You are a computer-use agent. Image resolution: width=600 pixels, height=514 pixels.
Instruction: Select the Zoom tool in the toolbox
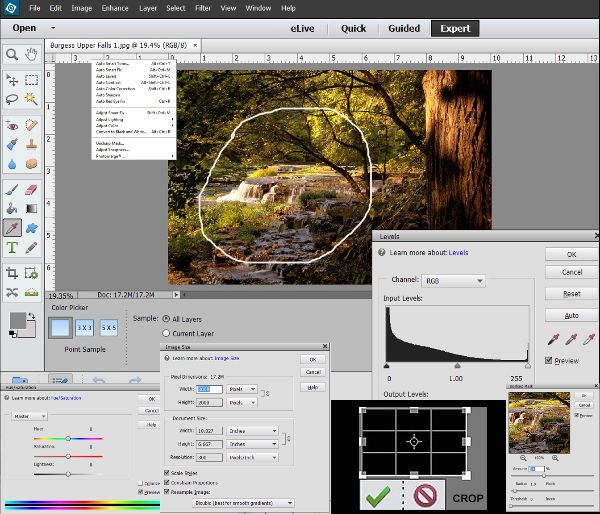[11, 54]
